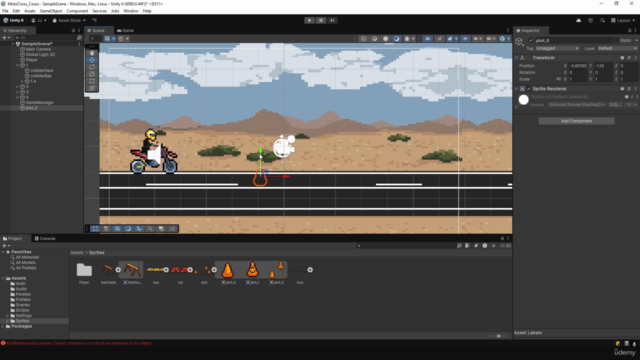Switch to the Console tab
Viewport: 640px width, 360px height.
[45, 238]
